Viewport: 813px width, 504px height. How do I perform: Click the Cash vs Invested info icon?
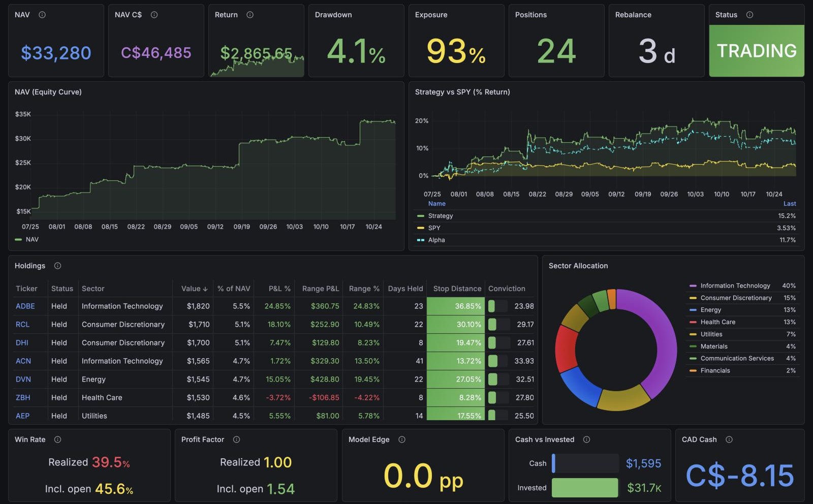click(x=586, y=439)
